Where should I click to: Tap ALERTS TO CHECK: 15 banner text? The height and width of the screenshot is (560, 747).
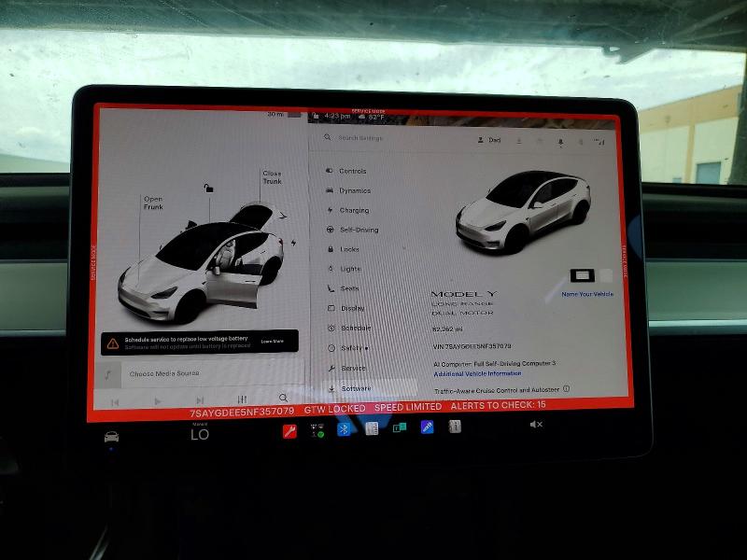tap(498, 405)
